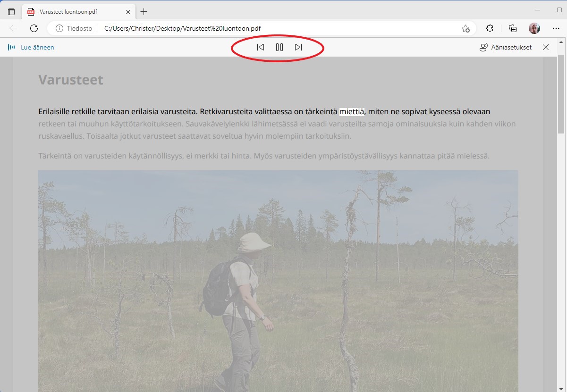
Task: Click the hiker photo in the document
Action: pos(278,281)
